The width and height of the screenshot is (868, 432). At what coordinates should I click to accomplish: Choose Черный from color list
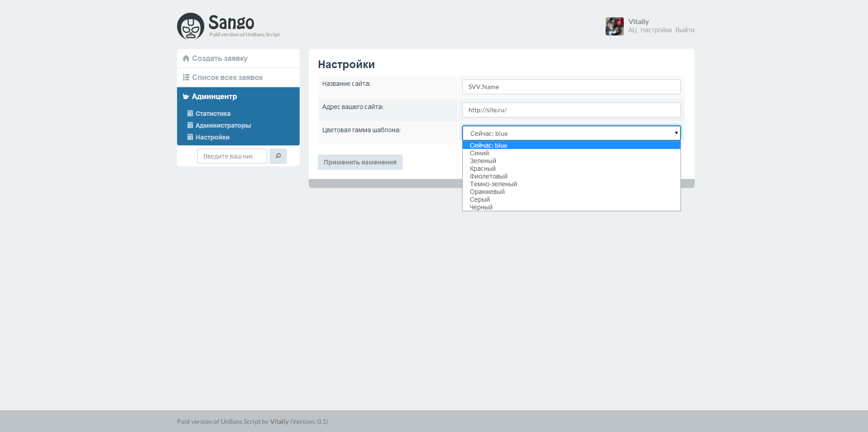(x=572, y=207)
